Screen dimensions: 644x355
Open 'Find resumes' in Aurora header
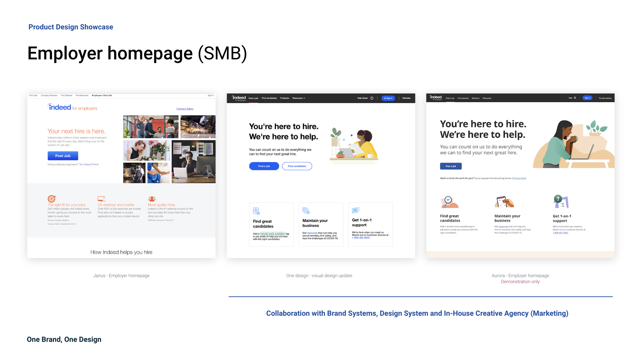coord(463,98)
